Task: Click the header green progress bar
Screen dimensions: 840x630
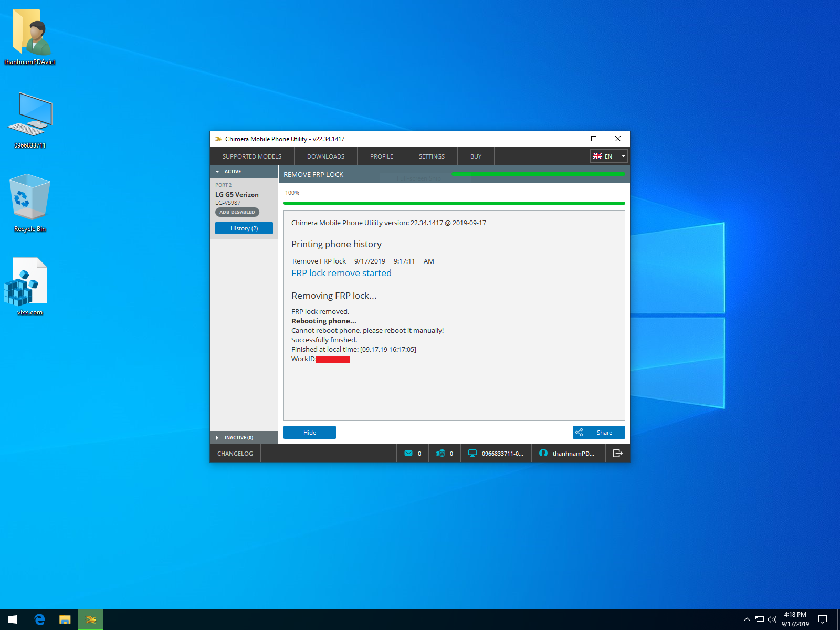Action: click(538, 174)
